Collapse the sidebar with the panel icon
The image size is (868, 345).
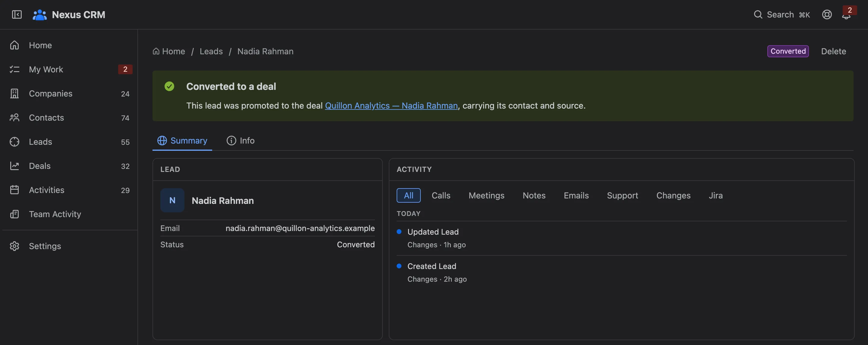[x=17, y=14]
